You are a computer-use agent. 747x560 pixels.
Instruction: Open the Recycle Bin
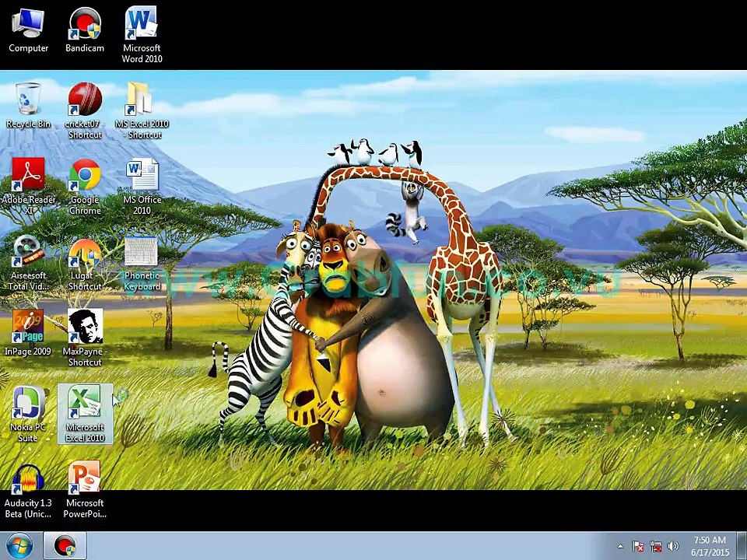[x=28, y=106]
